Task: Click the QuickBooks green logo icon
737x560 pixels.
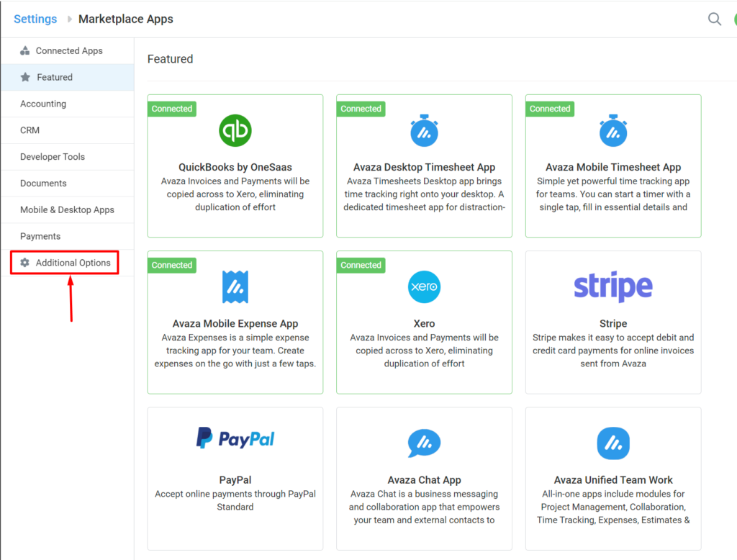Action: click(x=235, y=131)
